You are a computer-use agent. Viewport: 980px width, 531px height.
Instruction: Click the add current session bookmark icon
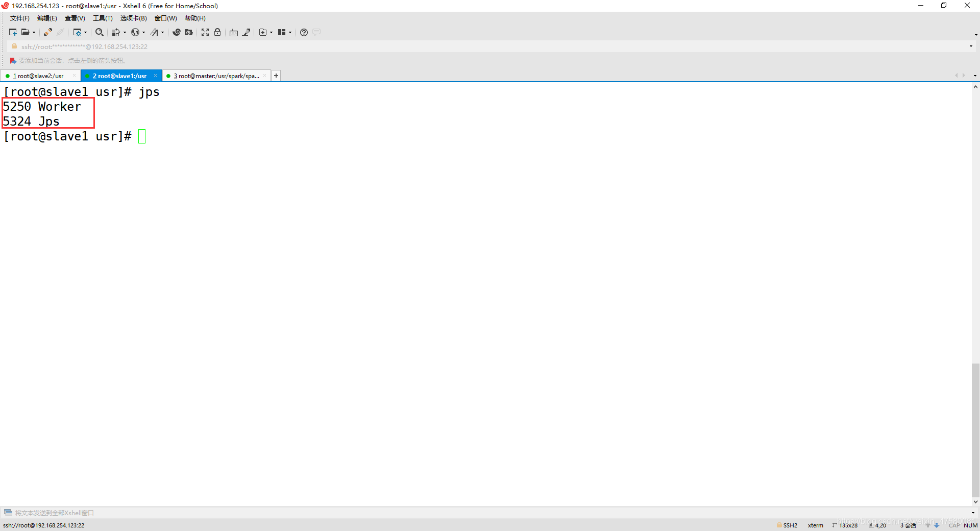pyautogui.click(x=13, y=61)
